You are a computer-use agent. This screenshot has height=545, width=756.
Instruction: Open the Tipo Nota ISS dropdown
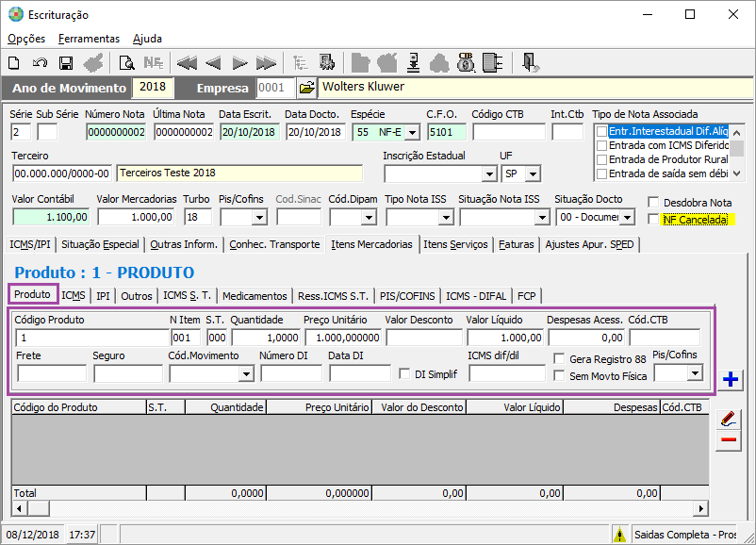[446, 218]
